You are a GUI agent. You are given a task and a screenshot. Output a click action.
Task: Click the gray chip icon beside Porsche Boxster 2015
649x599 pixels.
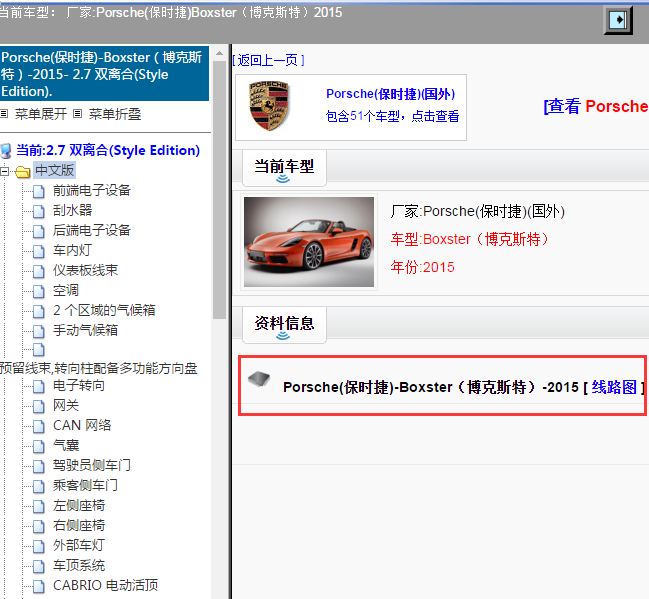point(259,378)
